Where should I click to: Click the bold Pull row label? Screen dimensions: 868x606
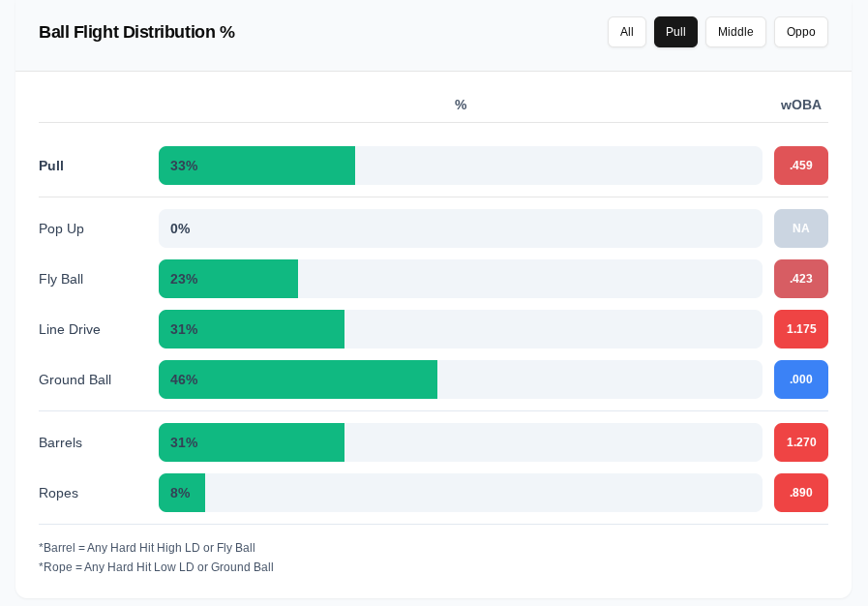point(51,166)
